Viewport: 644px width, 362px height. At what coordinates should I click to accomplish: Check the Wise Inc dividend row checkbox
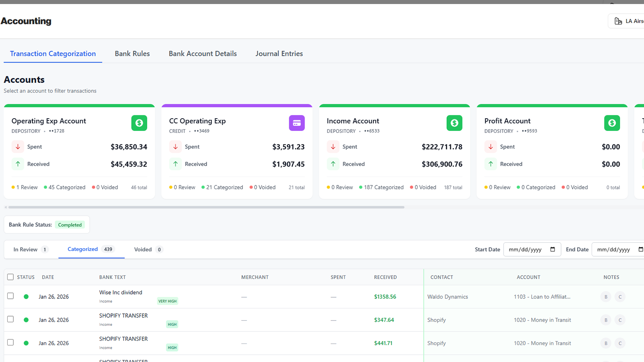[10, 296]
